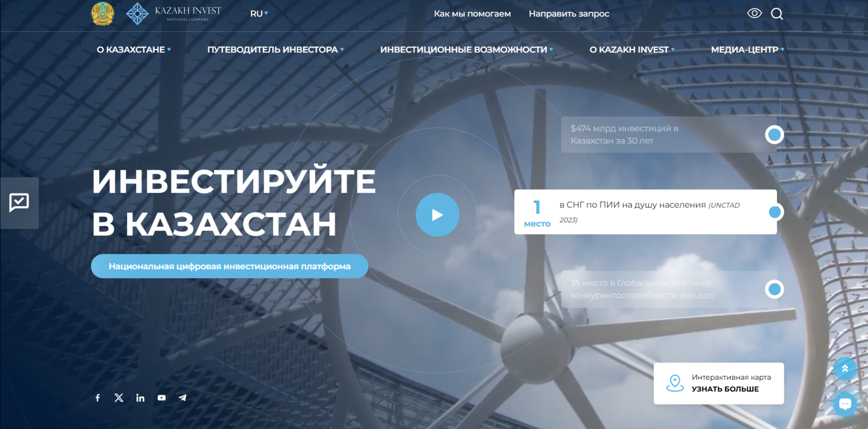Select the $474 млрд инвестиций slide dot

click(x=774, y=134)
